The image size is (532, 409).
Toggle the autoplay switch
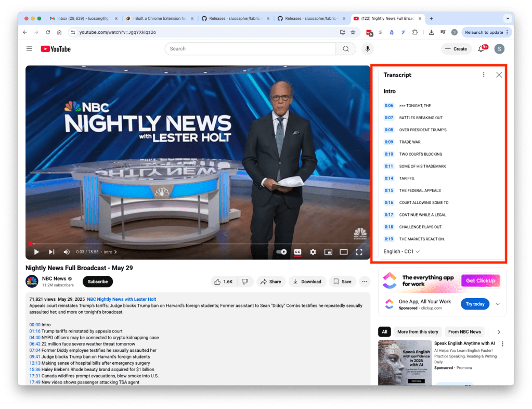(x=281, y=252)
